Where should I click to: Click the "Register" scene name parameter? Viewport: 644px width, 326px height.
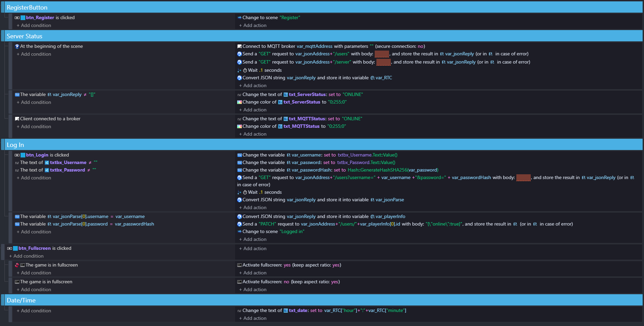[x=290, y=18]
